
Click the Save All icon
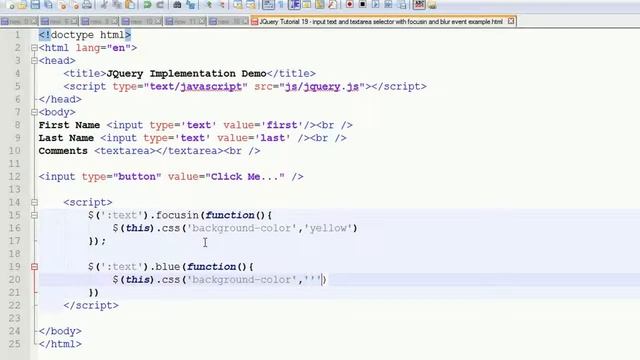(49, 5)
